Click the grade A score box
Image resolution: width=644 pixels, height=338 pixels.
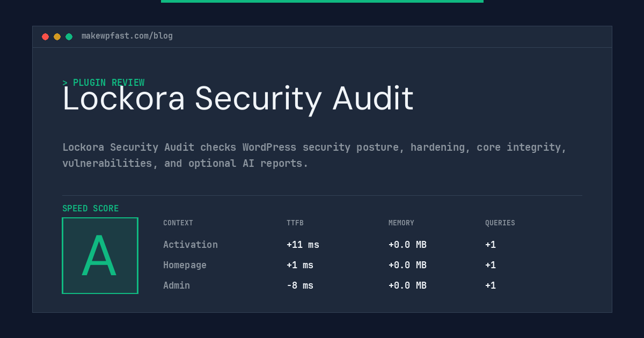(100, 255)
